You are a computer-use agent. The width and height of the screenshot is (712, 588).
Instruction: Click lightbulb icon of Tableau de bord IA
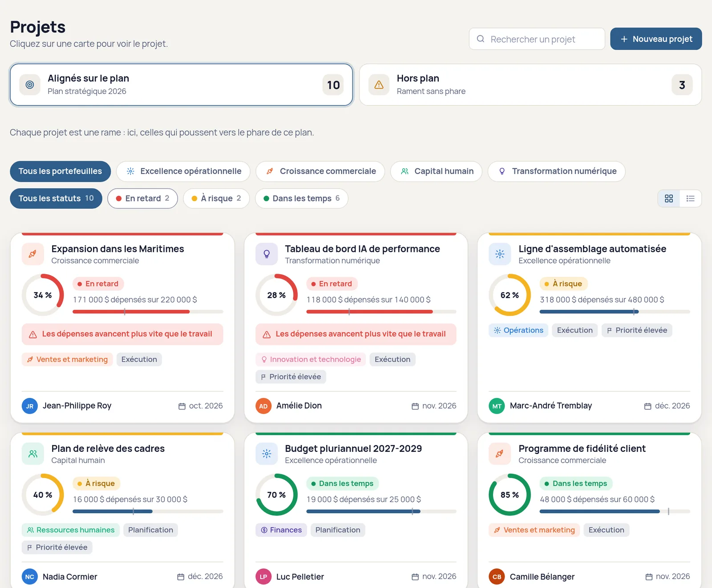pyautogui.click(x=267, y=254)
